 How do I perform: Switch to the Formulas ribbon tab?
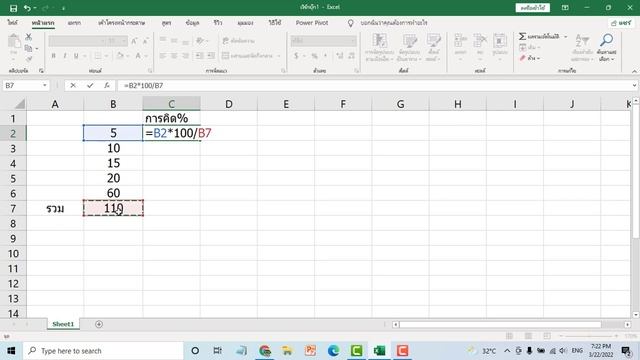(166, 23)
